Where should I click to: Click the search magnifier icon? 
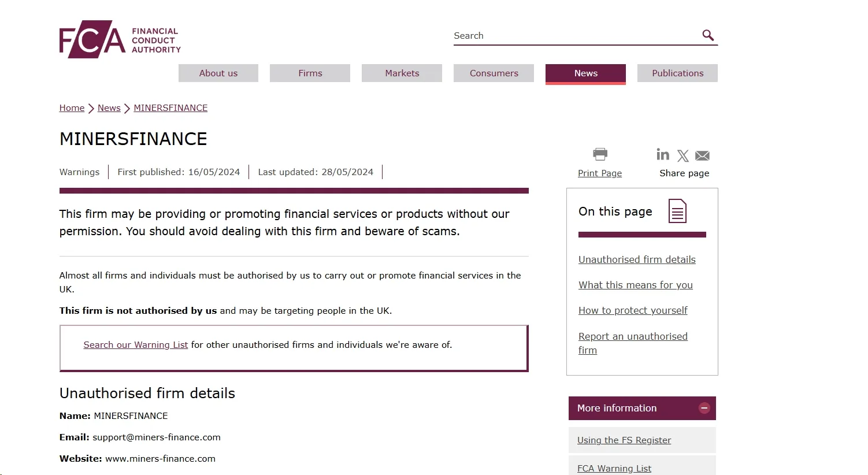pos(708,35)
